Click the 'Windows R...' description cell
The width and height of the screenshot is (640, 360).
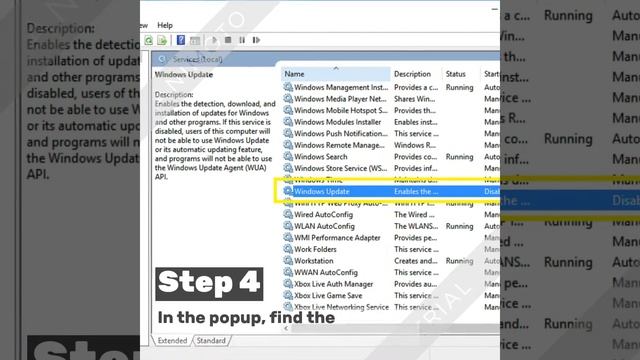[x=415, y=145]
